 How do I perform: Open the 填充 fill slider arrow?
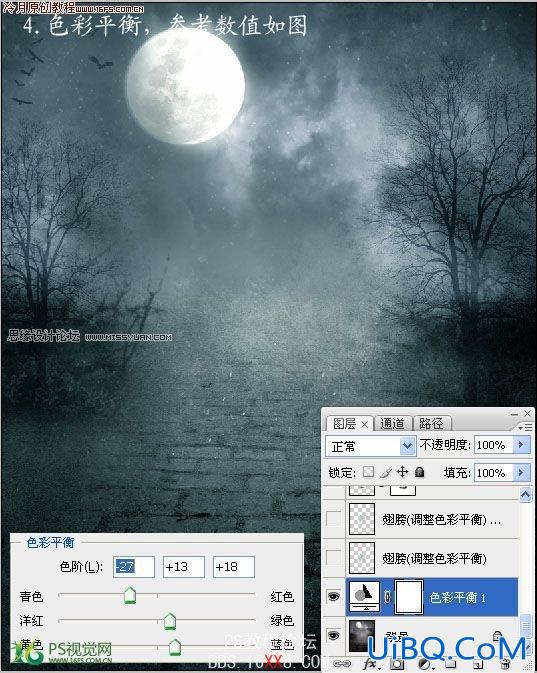[521, 473]
